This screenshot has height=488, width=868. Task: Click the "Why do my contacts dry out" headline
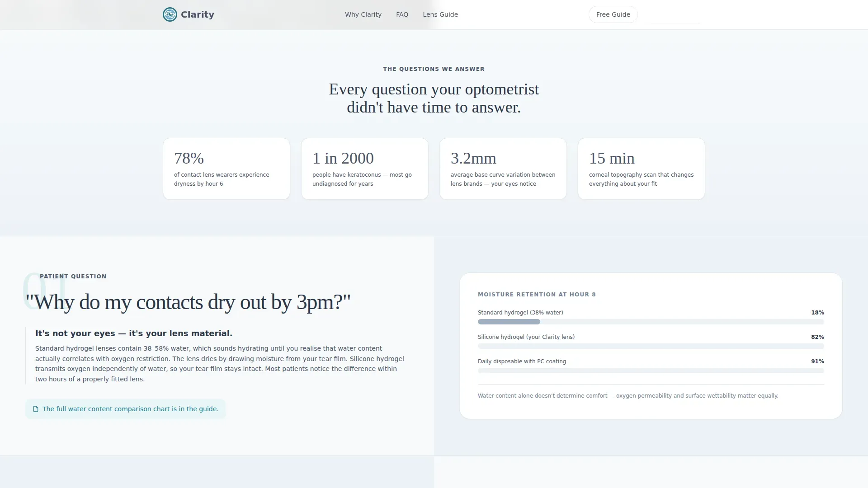[x=188, y=302]
